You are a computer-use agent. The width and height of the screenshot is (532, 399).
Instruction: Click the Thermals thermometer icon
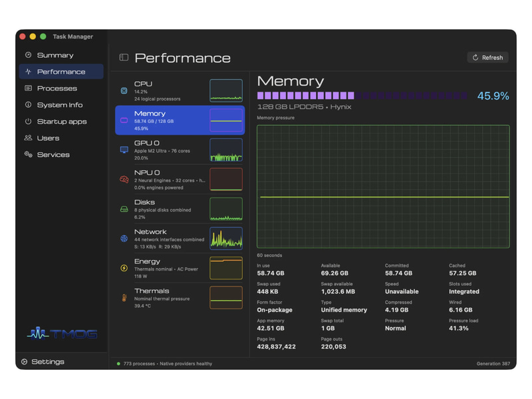tap(124, 298)
